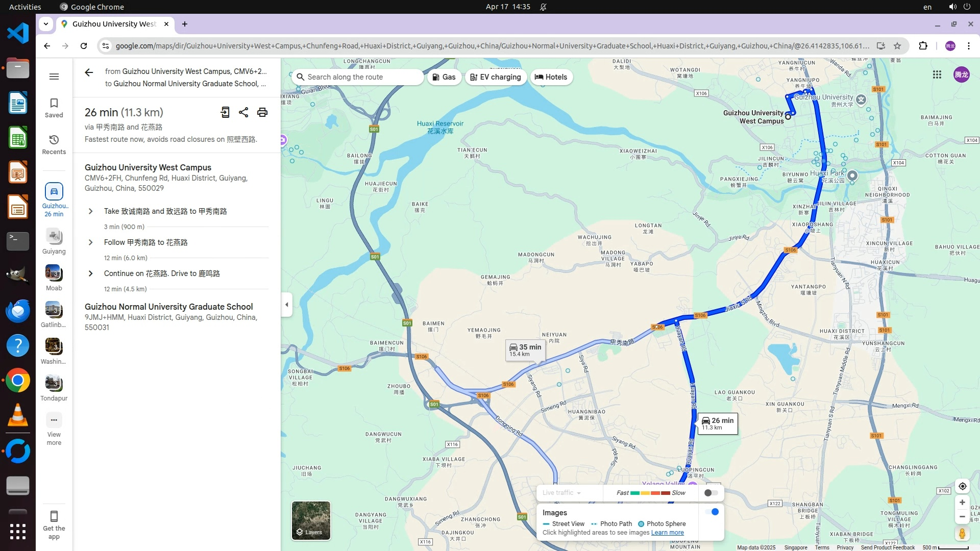Expand the Live traffic dropdown

pos(562,493)
